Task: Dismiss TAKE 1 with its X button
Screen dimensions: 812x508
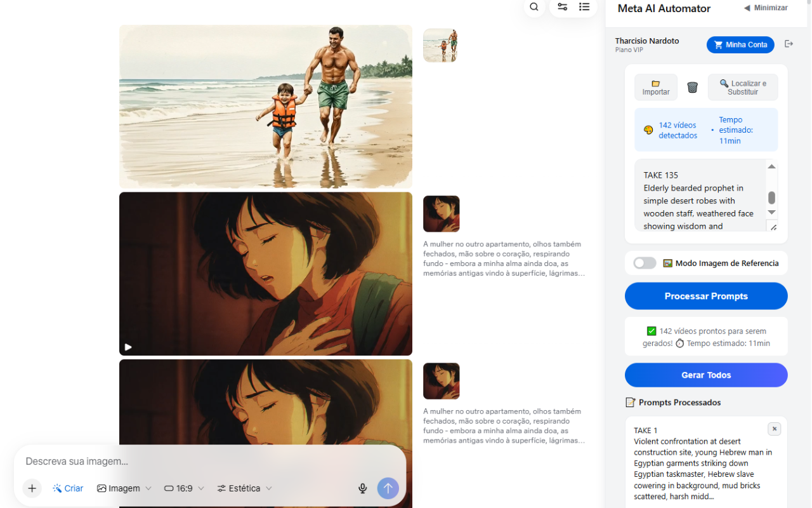Action: 774,429
